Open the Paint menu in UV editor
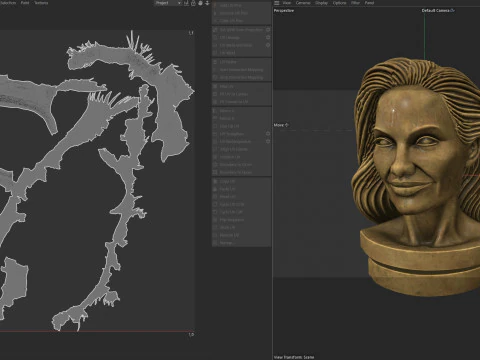The width and height of the screenshot is (480, 360). [x=25, y=3]
